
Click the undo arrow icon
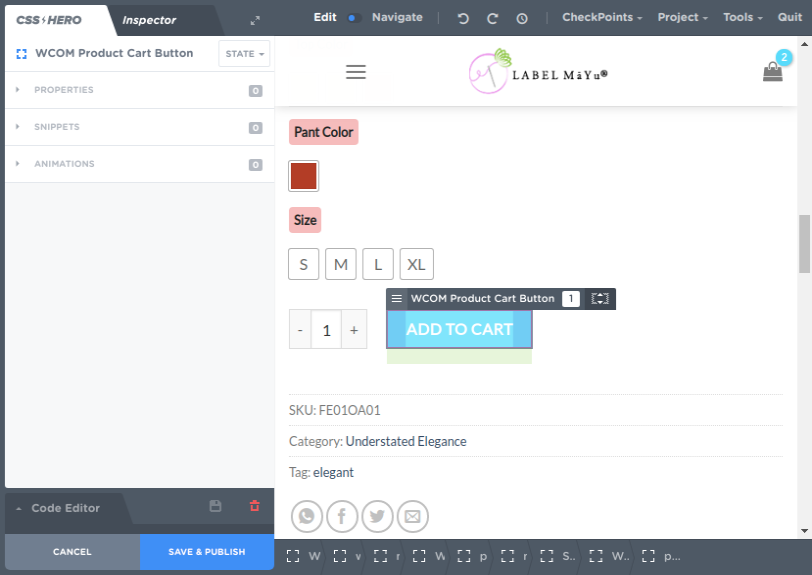click(463, 19)
